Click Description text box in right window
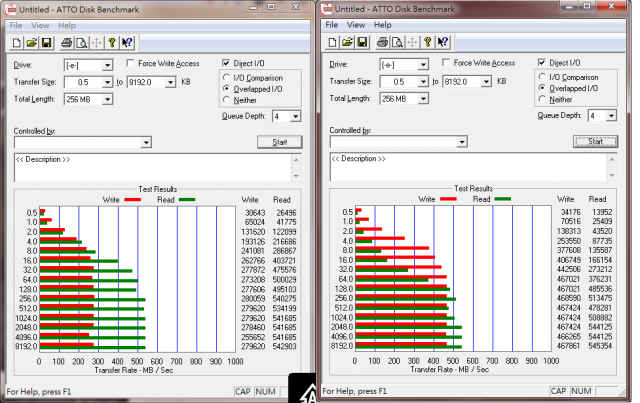Viewport: 640px width, 403px height. pyautogui.click(x=468, y=167)
